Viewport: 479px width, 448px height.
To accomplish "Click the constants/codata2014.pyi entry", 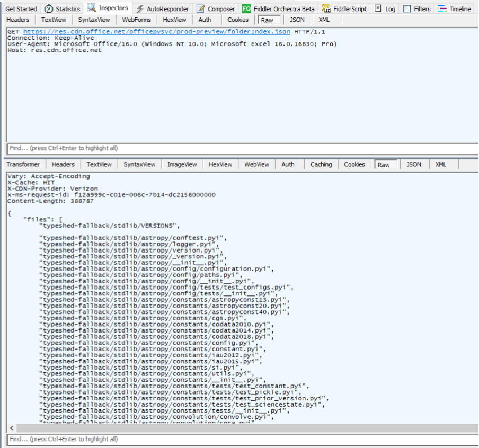I will (157, 330).
